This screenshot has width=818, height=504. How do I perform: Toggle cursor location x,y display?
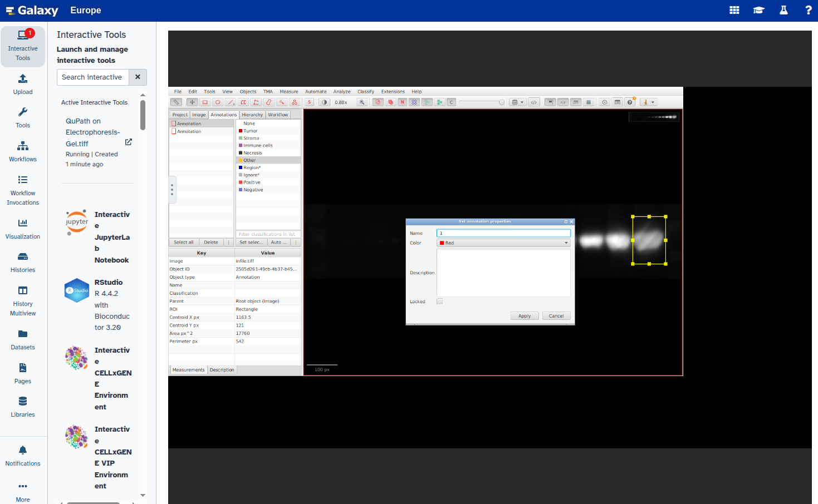(x=563, y=102)
